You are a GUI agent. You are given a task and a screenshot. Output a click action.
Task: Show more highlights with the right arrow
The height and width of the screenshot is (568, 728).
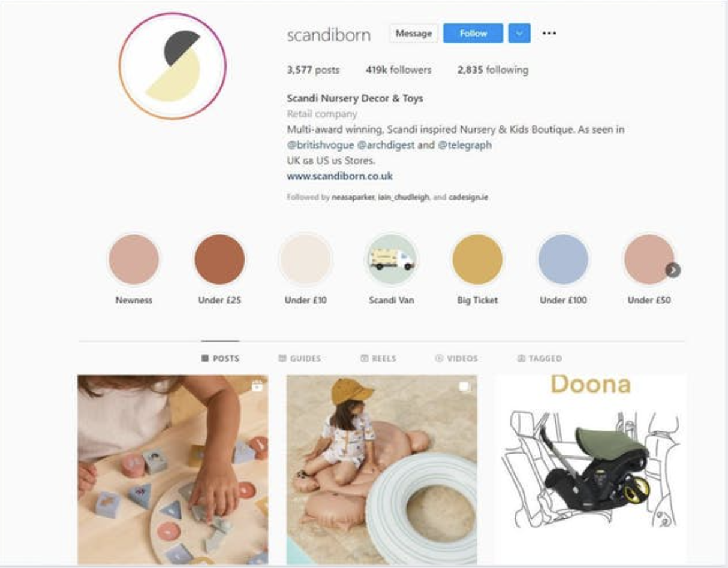tap(673, 270)
